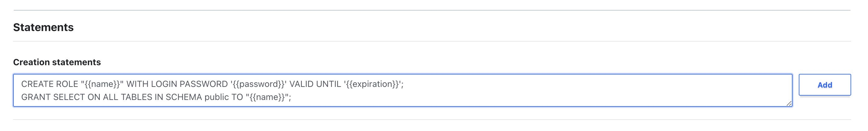The height and width of the screenshot is (131, 868).
Task: Click the second-line {{name}} placeholder
Action: [267, 97]
